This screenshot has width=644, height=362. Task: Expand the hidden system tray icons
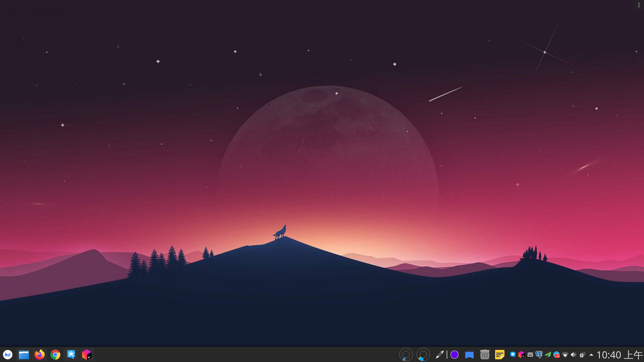[x=591, y=354]
